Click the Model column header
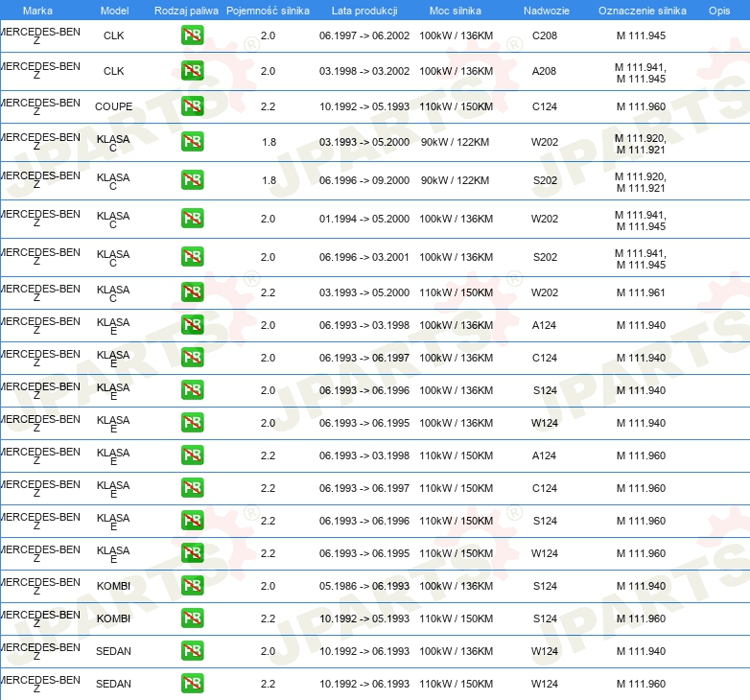Viewport: 750px width, 700px height. coord(114,10)
